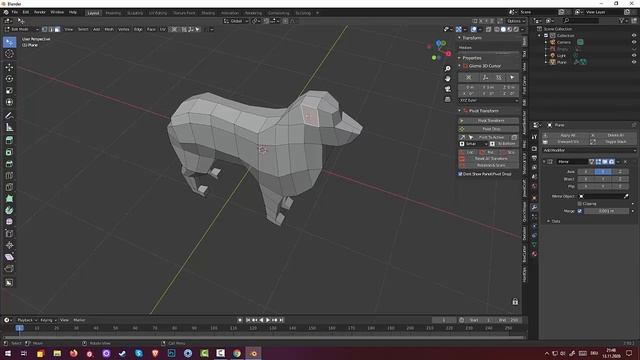Select the Extrude Region tool
Viewport: 640px width, 360px height.
[x=9, y=140]
